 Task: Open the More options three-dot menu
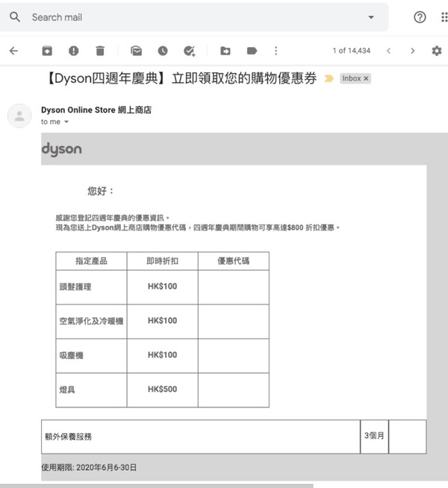coord(276,51)
